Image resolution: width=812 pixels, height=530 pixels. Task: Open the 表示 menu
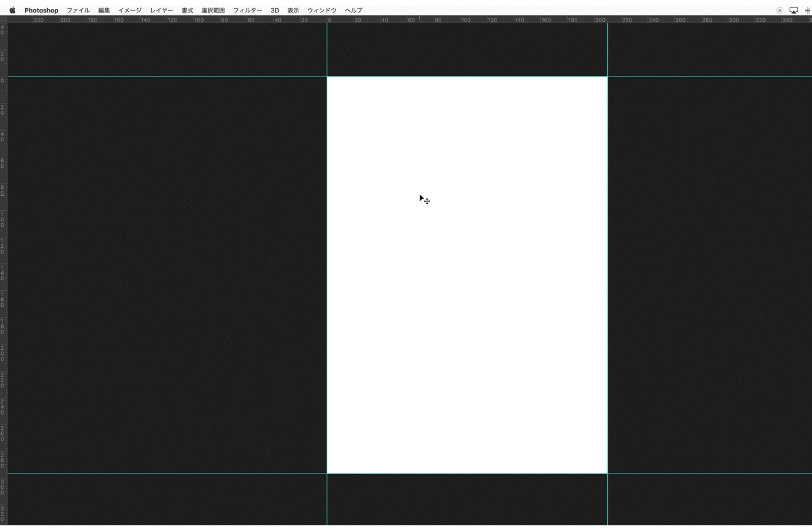coord(293,10)
